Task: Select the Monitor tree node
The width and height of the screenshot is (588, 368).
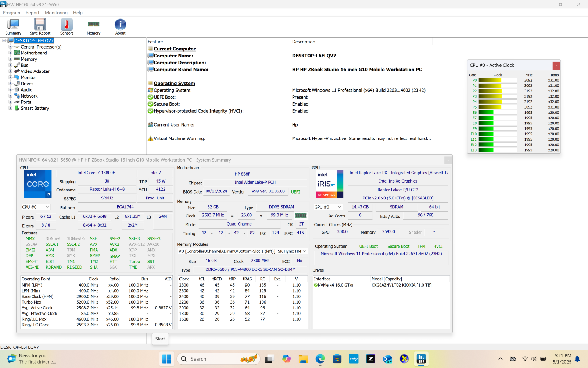Action: coord(28,78)
